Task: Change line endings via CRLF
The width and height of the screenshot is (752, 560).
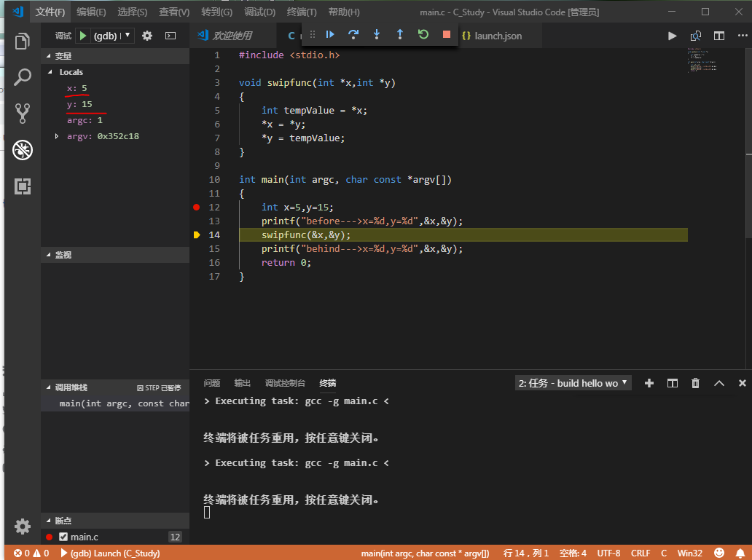Action: tap(641, 553)
